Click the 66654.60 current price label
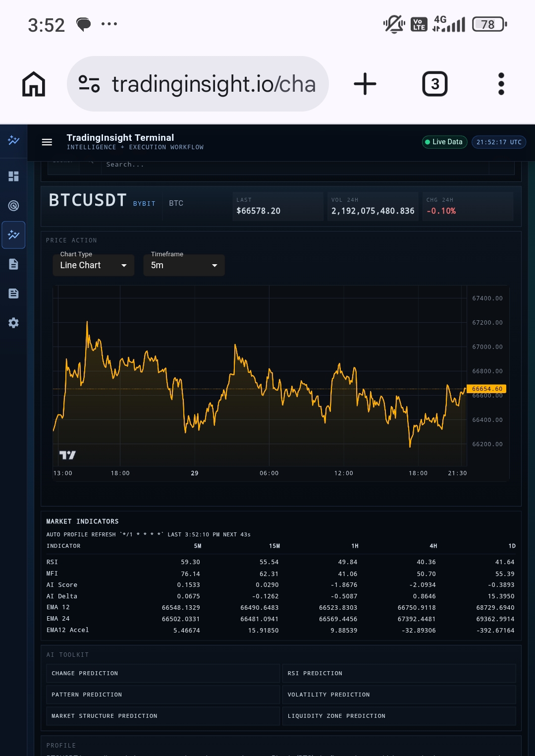 click(x=487, y=389)
